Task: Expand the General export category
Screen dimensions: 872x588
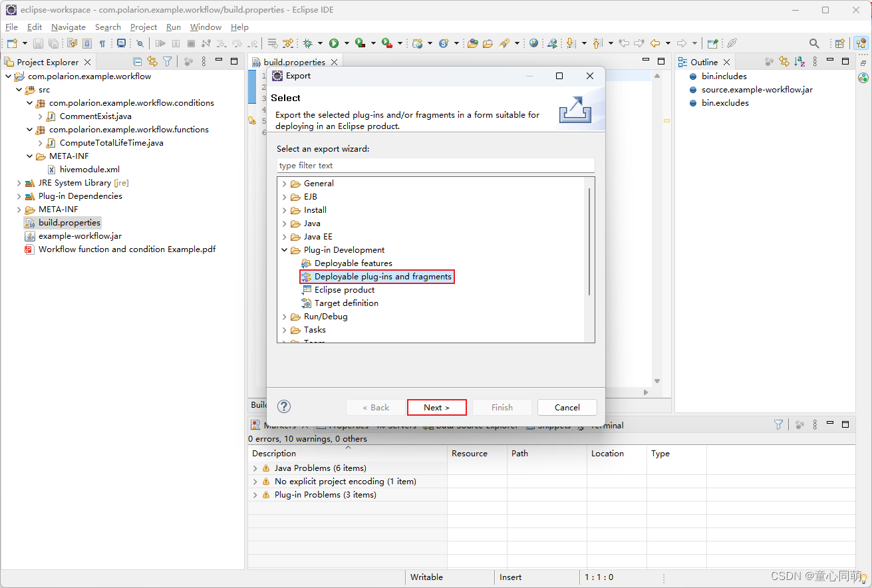Action: click(x=285, y=184)
